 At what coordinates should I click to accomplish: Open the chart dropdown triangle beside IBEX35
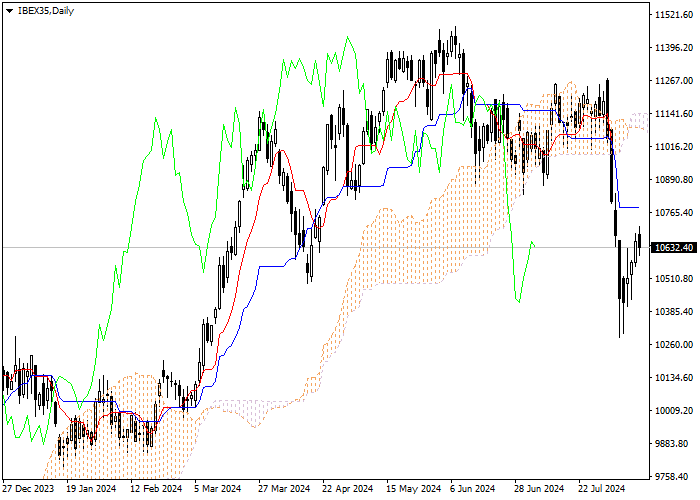(9, 11)
